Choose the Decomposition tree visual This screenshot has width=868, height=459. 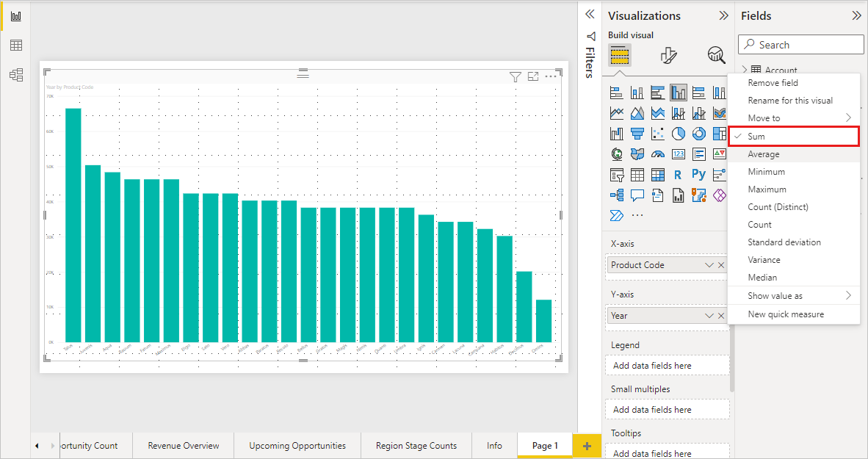(617, 195)
